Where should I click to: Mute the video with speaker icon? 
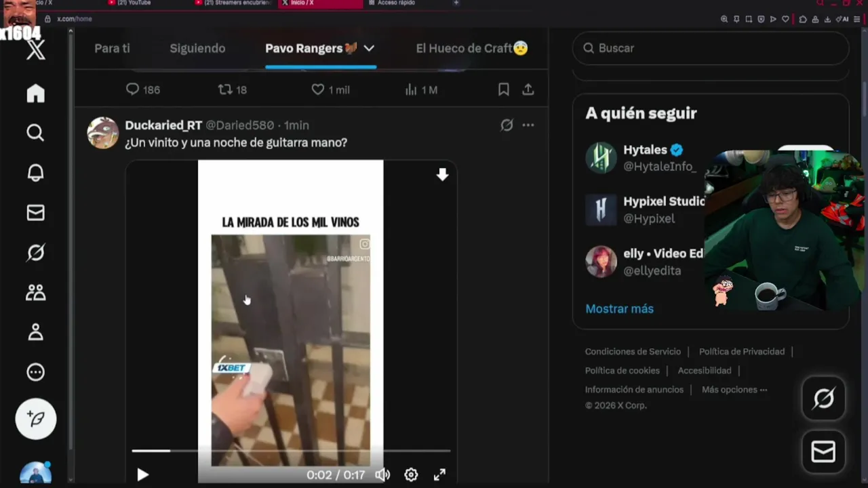pyautogui.click(x=382, y=475)
